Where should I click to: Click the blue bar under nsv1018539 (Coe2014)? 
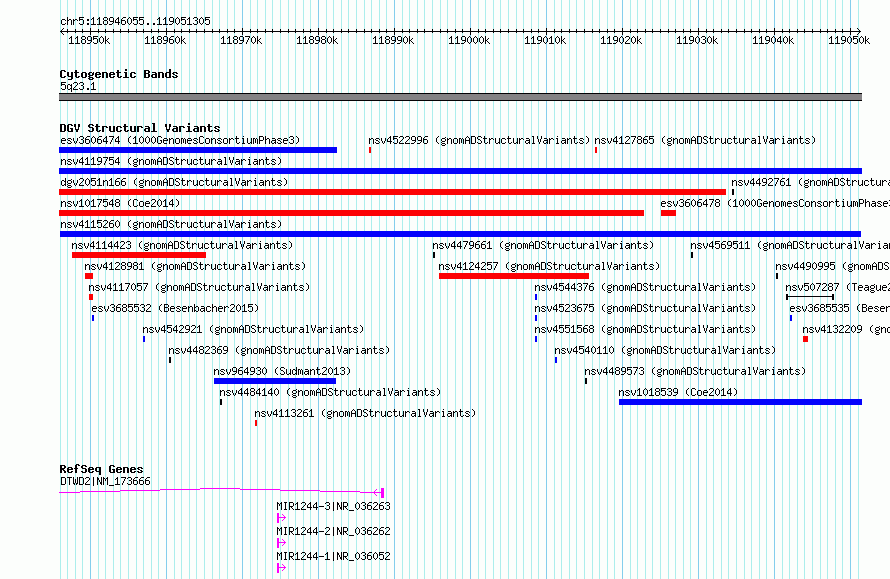740,402
